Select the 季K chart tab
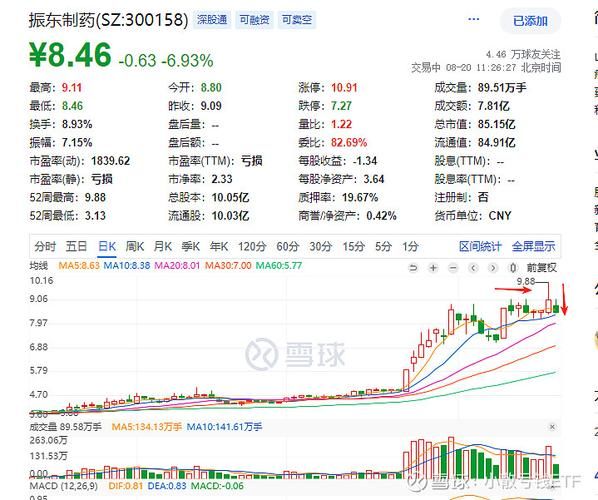The height and width of the screenshot is (500, 598). pyautogui.click(x=191, y=246)
